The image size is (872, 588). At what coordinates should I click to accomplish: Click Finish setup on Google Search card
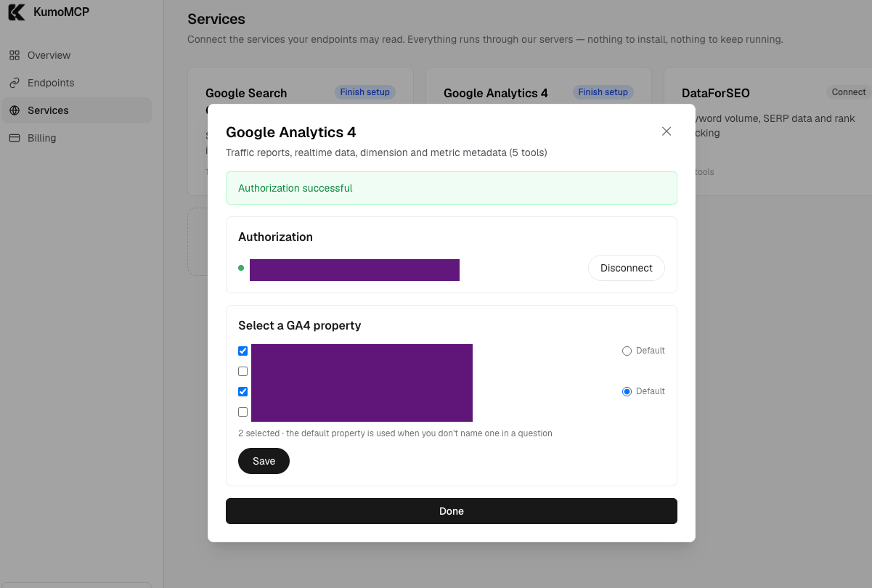364,92
